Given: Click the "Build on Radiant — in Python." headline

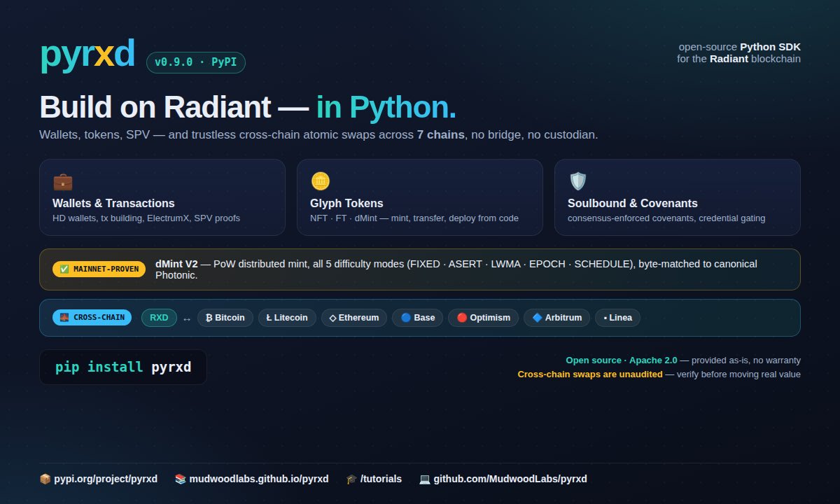Looking at the screenshot, I should coord(248,107).
